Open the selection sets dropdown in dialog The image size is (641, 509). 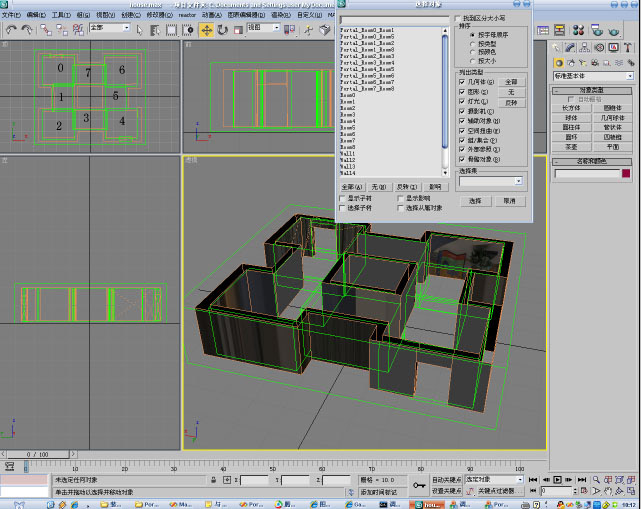pyautogui.click(x=518, y=181)
